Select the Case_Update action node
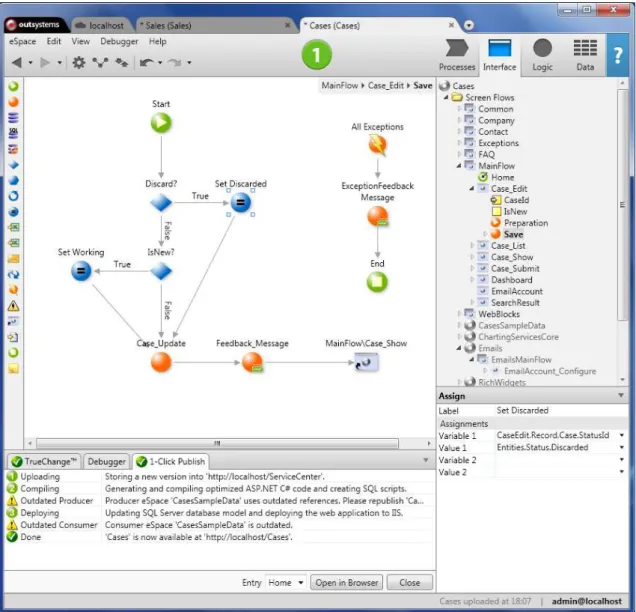636x612 pixels. click(161, 362)
